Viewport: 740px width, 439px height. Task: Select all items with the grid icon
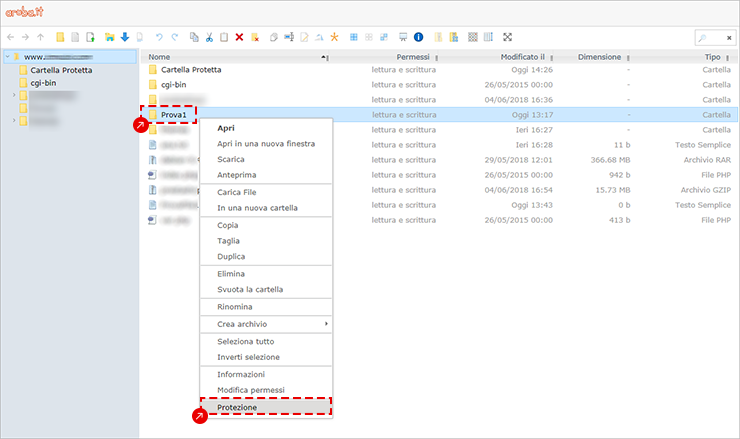tap(353, 37)
